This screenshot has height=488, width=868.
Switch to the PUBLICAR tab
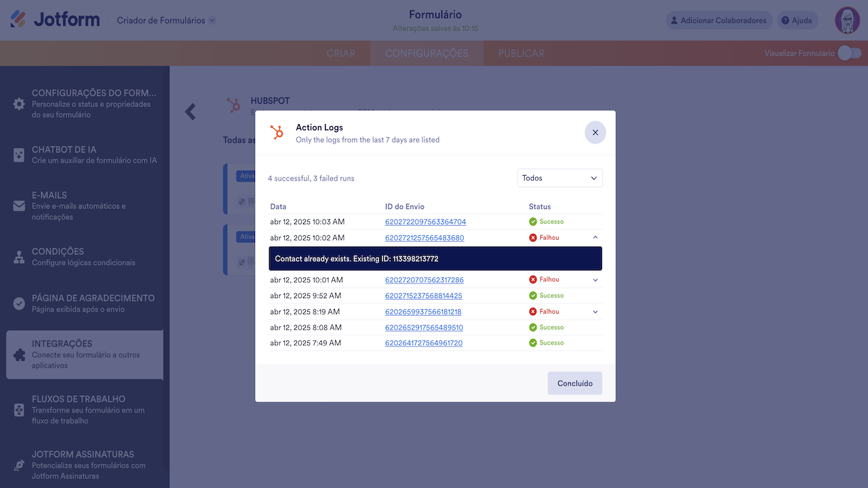pos(521,54)
